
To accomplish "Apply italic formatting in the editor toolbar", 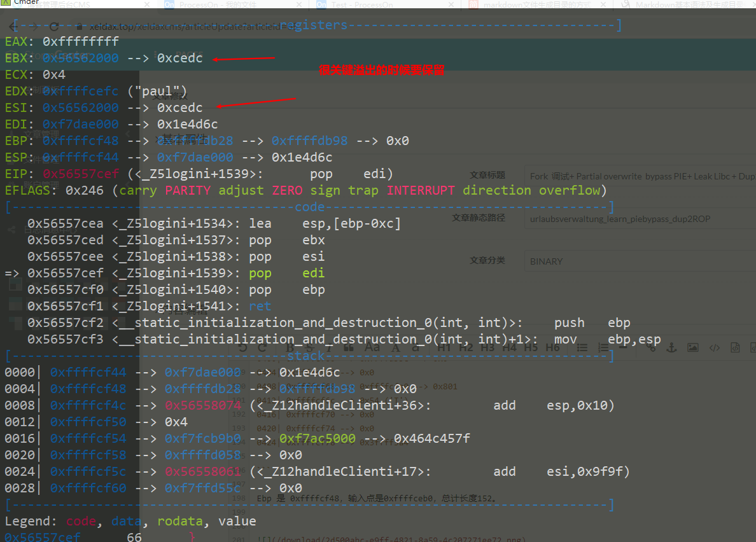I will [329, 347].
